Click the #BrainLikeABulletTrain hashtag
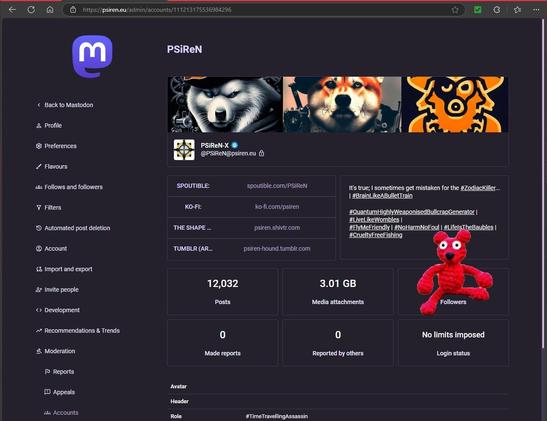547x421 pixels. (382, 196)
